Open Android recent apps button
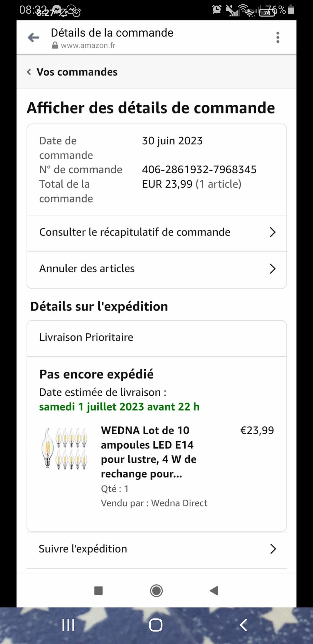 [x=68, y=625]
